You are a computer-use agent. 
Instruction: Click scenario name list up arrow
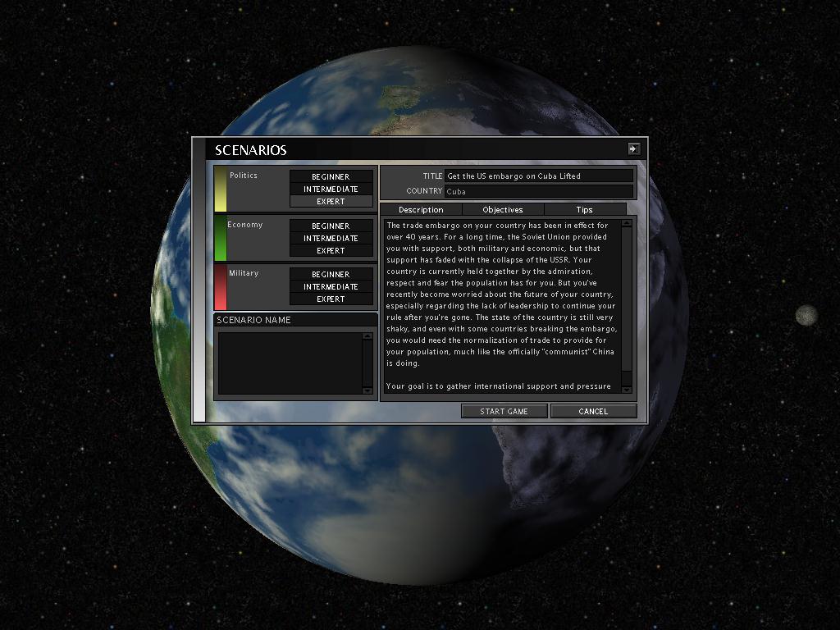367,336
